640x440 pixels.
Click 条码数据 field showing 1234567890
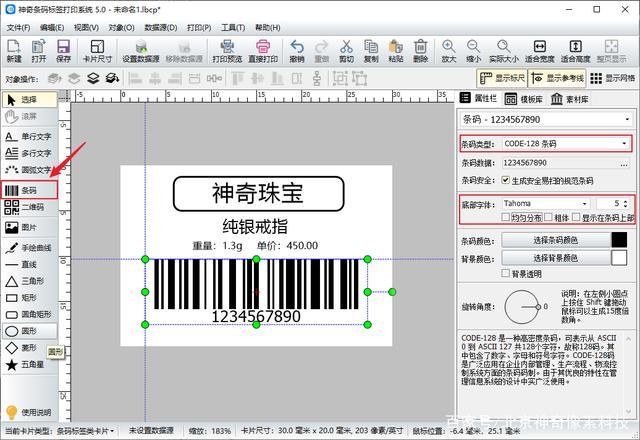[x=560, y=163]
